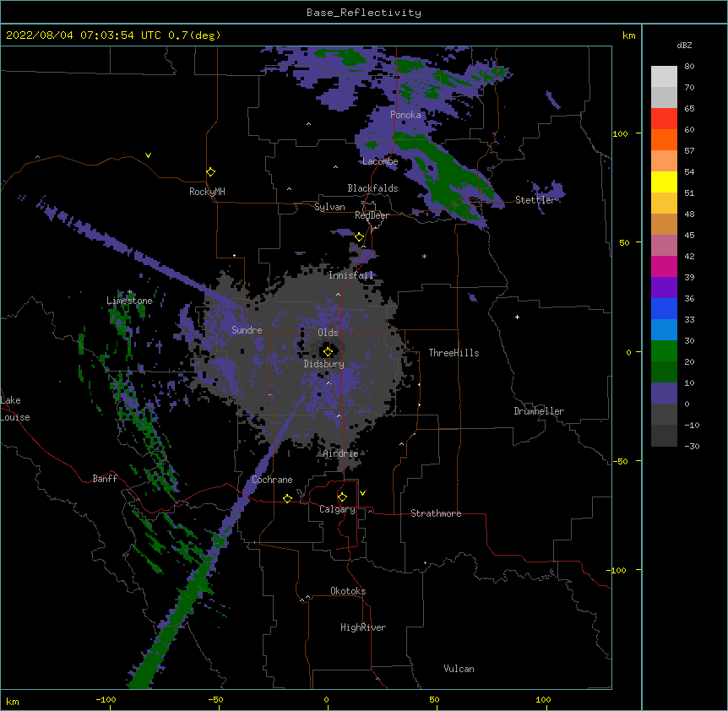Click the Didsbury city label
The width and height of the screenshot is (728, 711).
[x=324, y=364]
